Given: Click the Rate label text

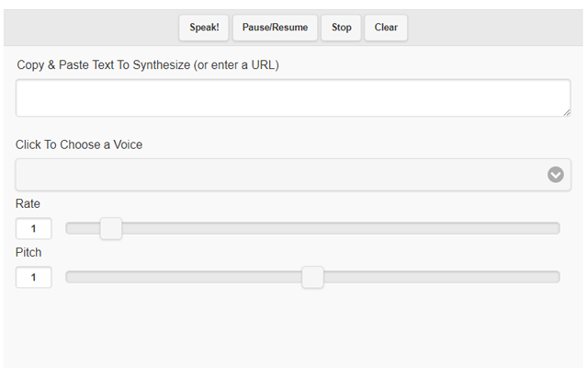Looking at the screenshot, I should tap(28, 203).
